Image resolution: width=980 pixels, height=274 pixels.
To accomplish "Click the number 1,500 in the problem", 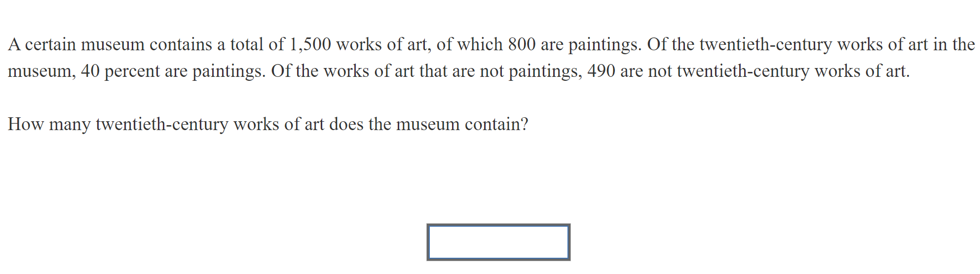I will coord(310,44).
